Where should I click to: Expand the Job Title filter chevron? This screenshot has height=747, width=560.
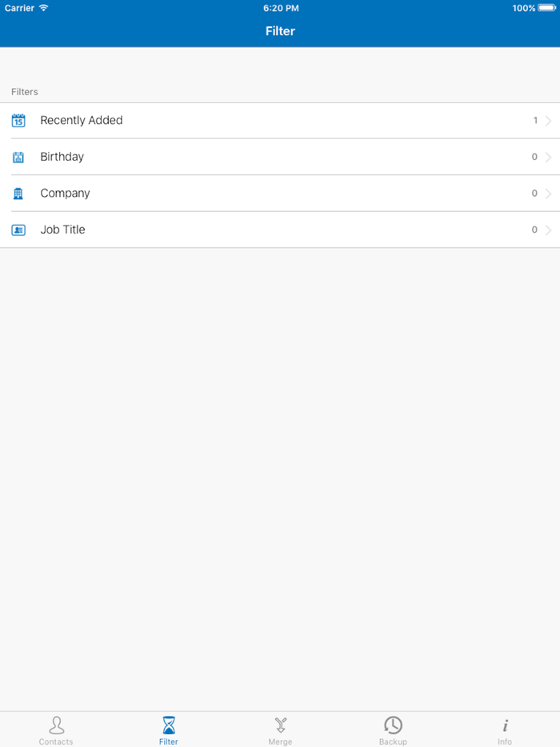point(547,230)
